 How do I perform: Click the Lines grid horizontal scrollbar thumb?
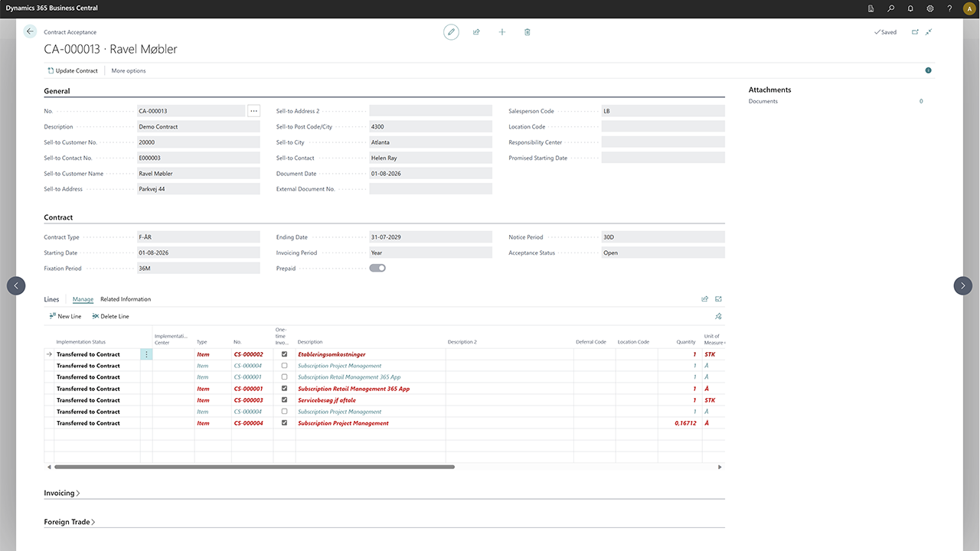[254, 467]
